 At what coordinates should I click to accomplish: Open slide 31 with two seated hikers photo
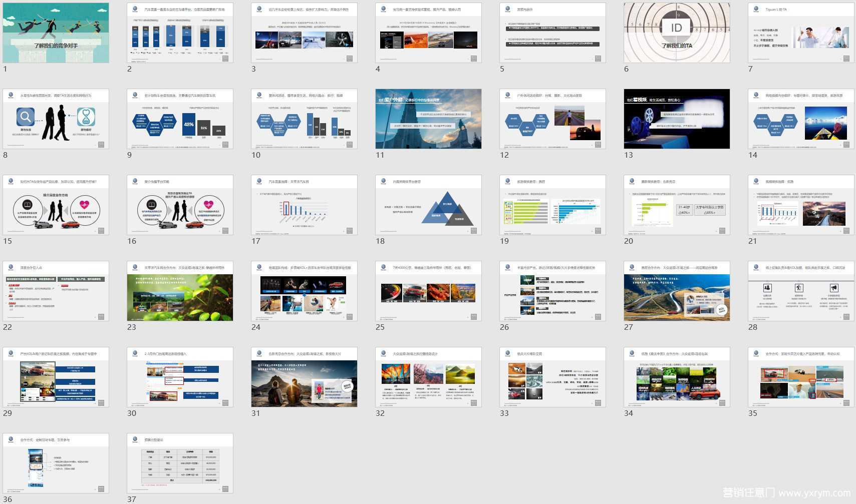click(304, 377)
